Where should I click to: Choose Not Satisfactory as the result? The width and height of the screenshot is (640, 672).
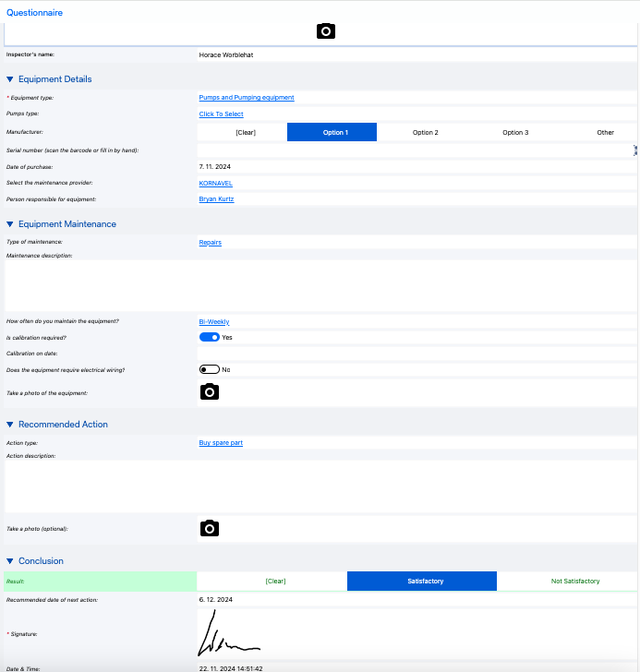click(x=574, y=582)
